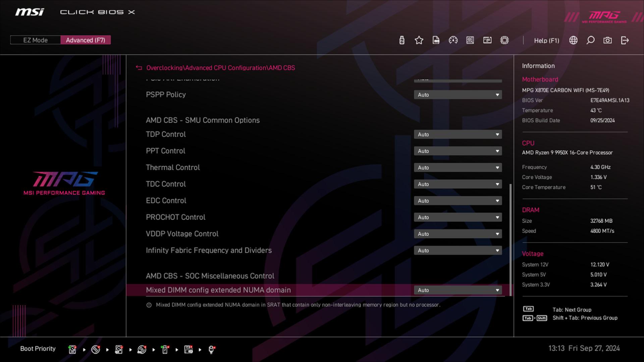Viewport: 644px width, 362px height.
Task: Go back via Overclocking\Advanced CPU Configuration\AMD CBS breadcrumb
Action: point(221,68)
